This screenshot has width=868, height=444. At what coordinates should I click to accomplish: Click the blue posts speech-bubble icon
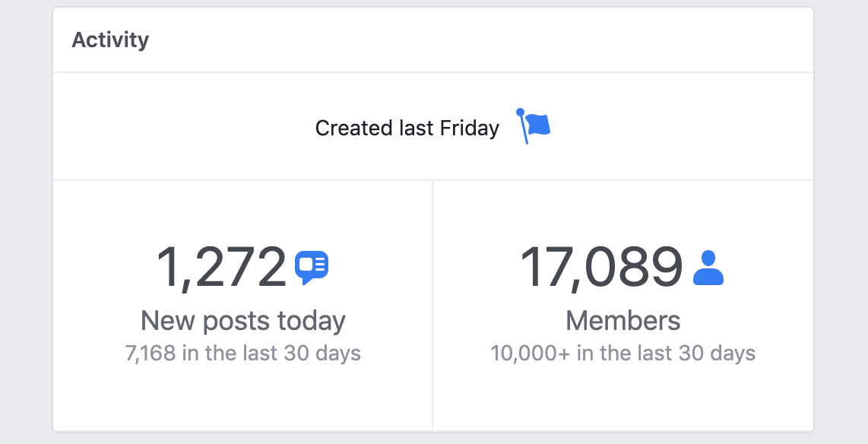[x=311, y=268]
